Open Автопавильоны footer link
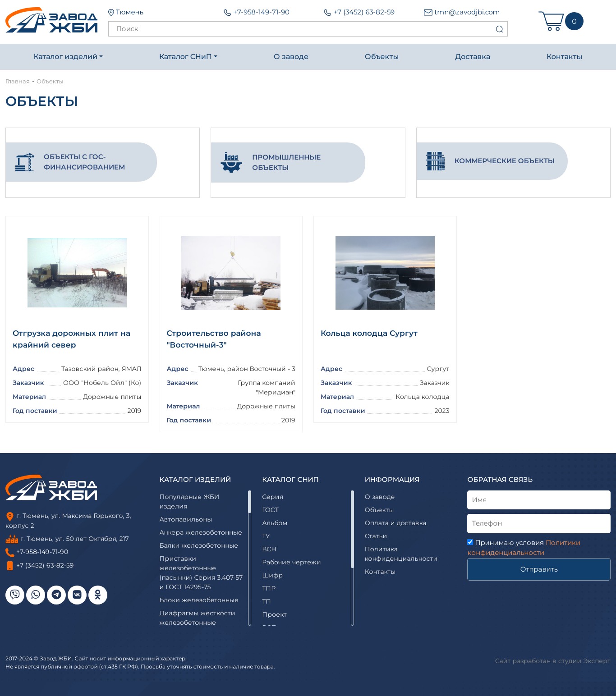Screen dimensions: 616x696 click(x=186, y=519)
